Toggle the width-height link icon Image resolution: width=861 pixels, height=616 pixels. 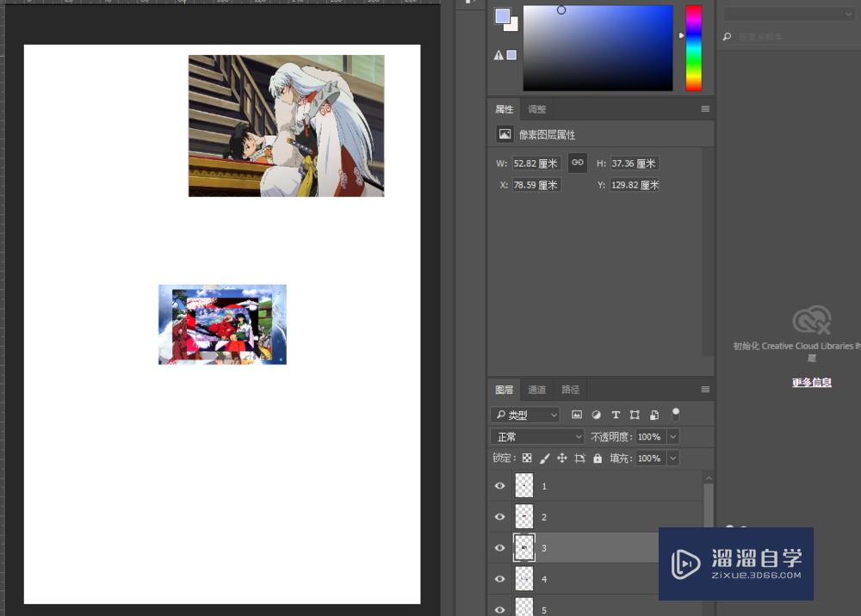(577, 163)
